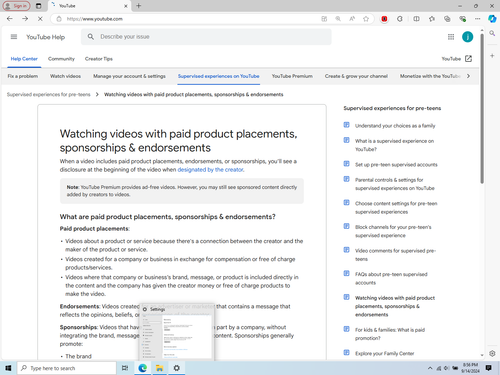Open Settings from the Windows taskbar
500x375 pixels.
176,368
